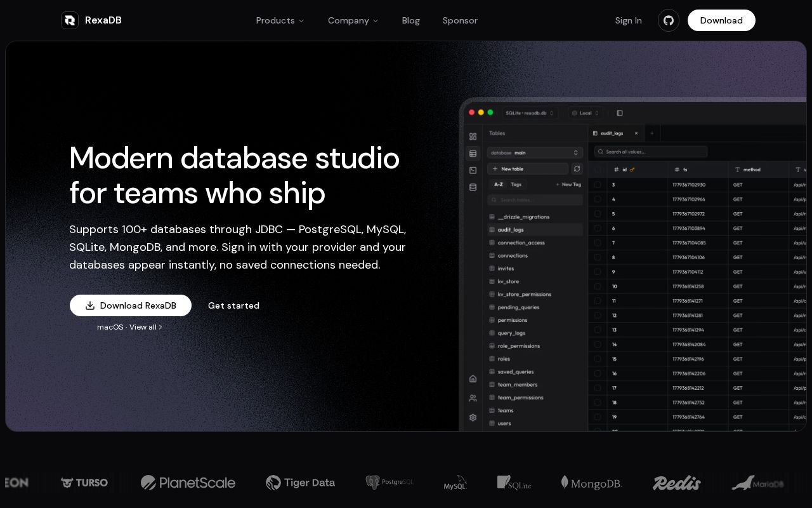Click the New table button
The height and width of the screenshot is (508, 812).
528,169
